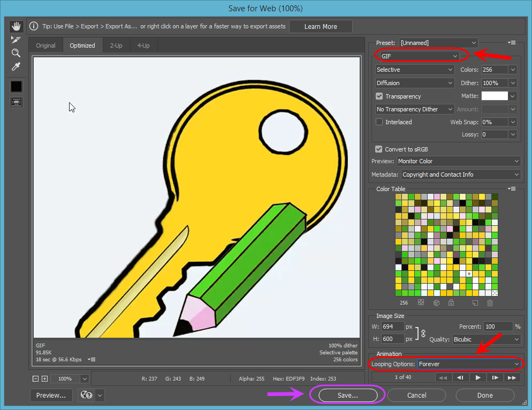The width and height of the screenshot is (532, 410).
Task: Open the Selective color reduction dropdown
Action: click(x=415, y=70)
